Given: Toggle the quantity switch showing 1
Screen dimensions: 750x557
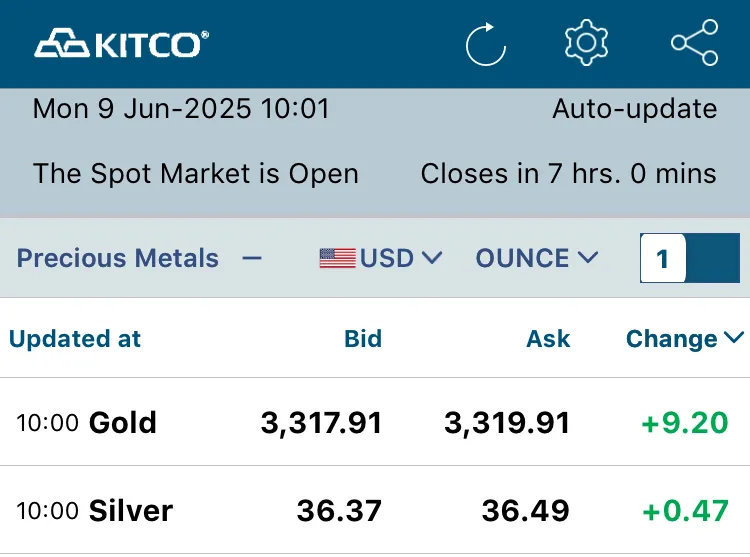Looking at the screenshot, I should (x=690, y=258).
